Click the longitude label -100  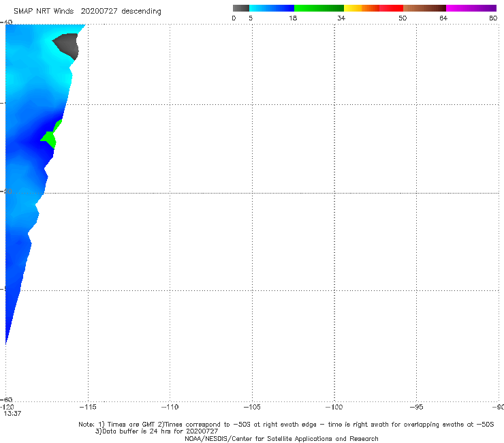pyautogui.click(x=334, y=407)
